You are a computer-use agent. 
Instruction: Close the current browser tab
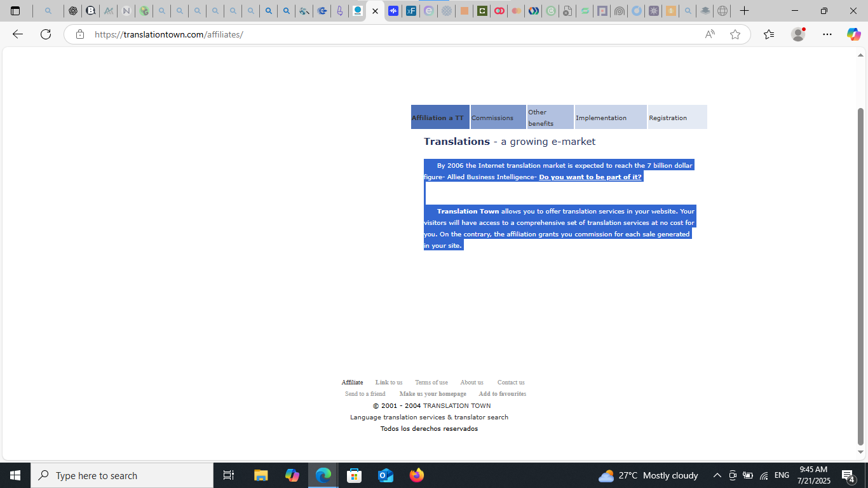pos(375,11)
